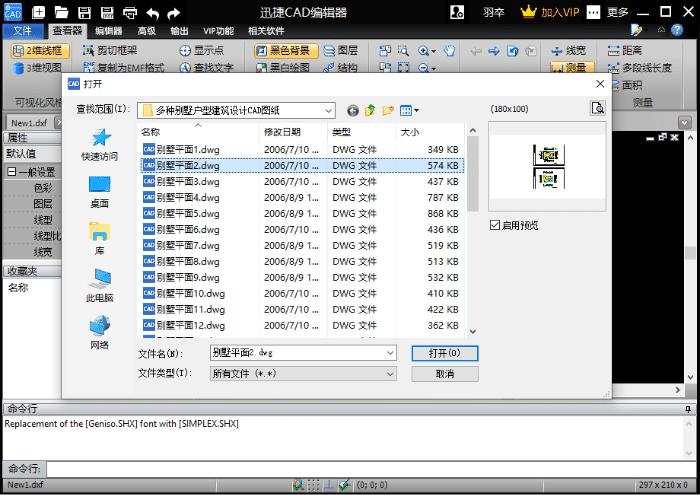Open the 文件类型 file type dropdown
This screenshot has width=700, height=495.
390,374
